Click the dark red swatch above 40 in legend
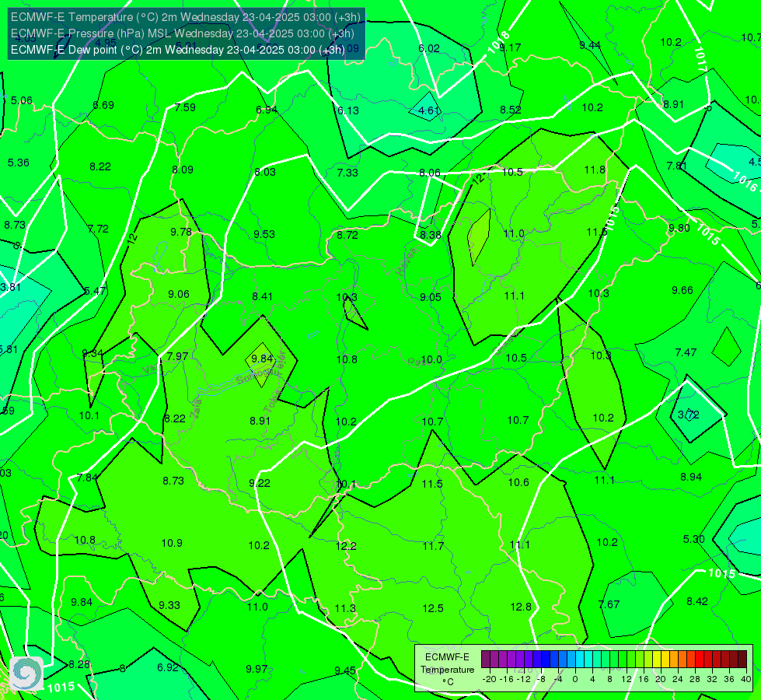The height and width of the screenshot is (700, 761). [742, 660]
